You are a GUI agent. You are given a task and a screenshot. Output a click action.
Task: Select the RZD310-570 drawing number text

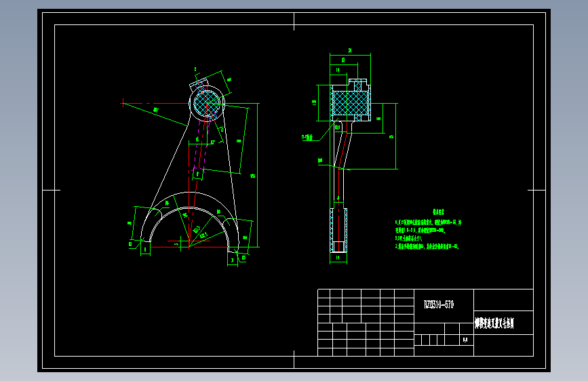coord(438,304)
